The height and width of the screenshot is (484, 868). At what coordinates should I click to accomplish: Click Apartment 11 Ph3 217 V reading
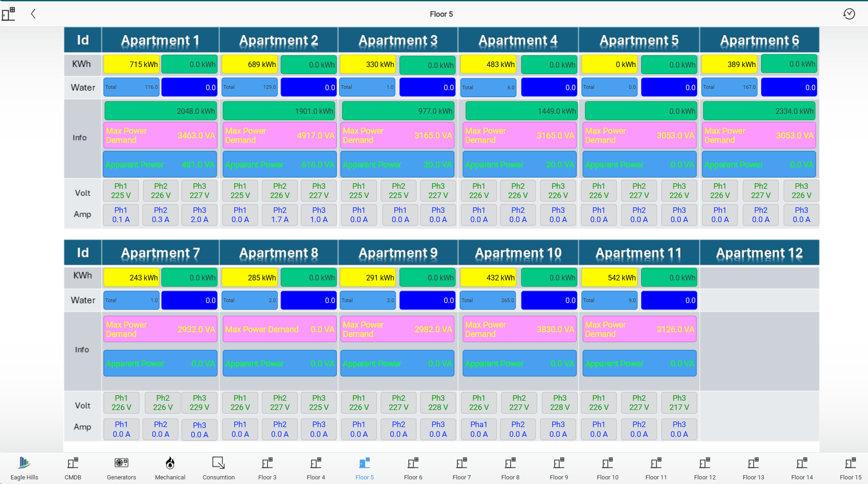point(679,403)
